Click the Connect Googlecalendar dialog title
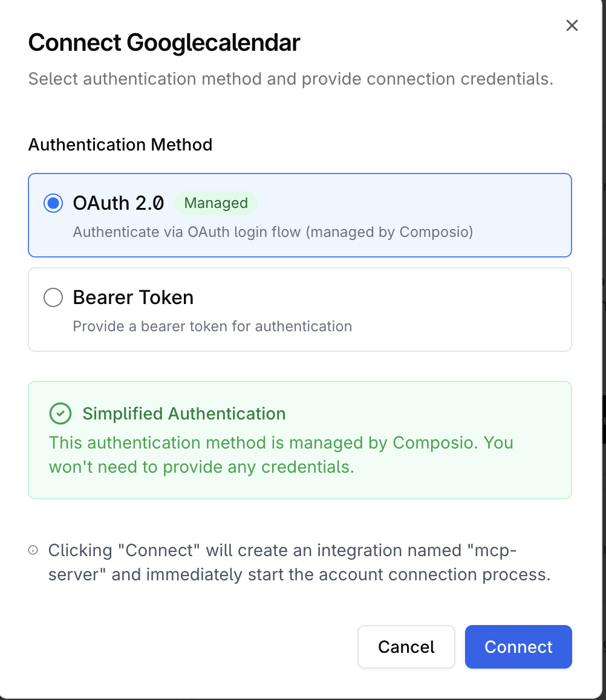This screenshot has width=606, height=700. 165,43
